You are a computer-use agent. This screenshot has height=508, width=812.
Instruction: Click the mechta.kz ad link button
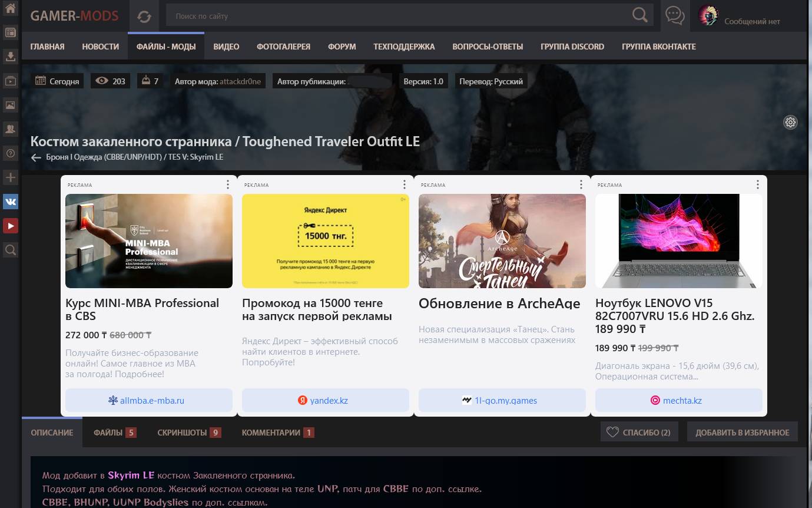679,401
